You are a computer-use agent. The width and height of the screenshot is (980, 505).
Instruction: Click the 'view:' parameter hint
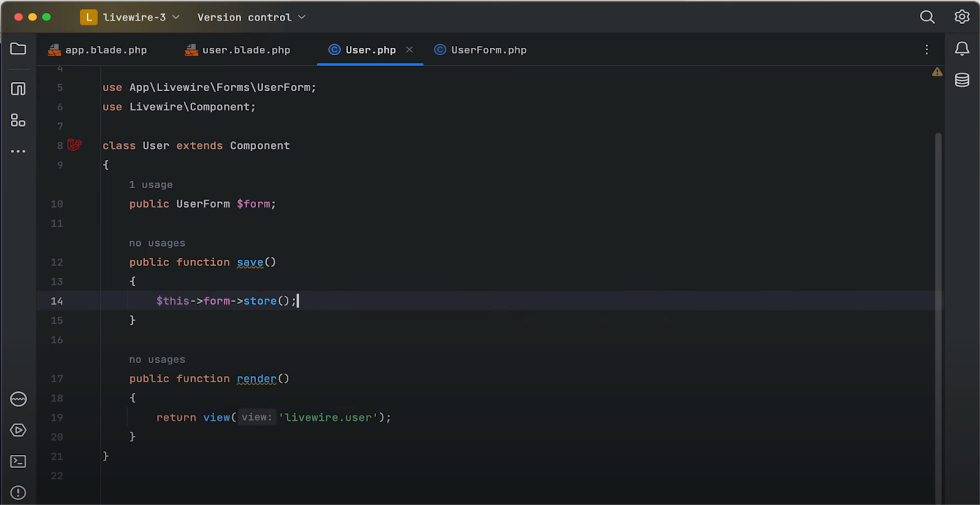click(257, 417)
